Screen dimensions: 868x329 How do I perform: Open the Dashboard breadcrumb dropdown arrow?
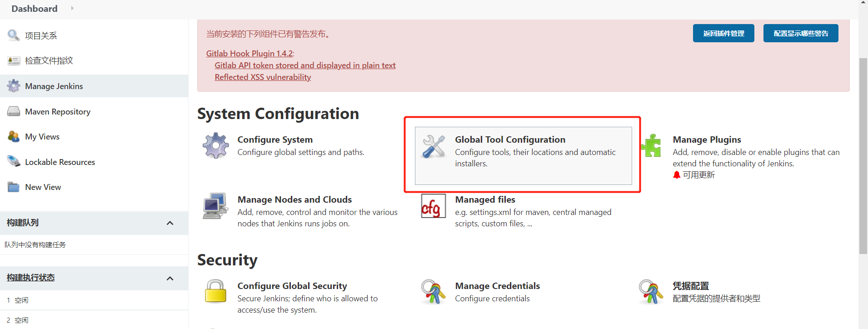pos(72,8)
